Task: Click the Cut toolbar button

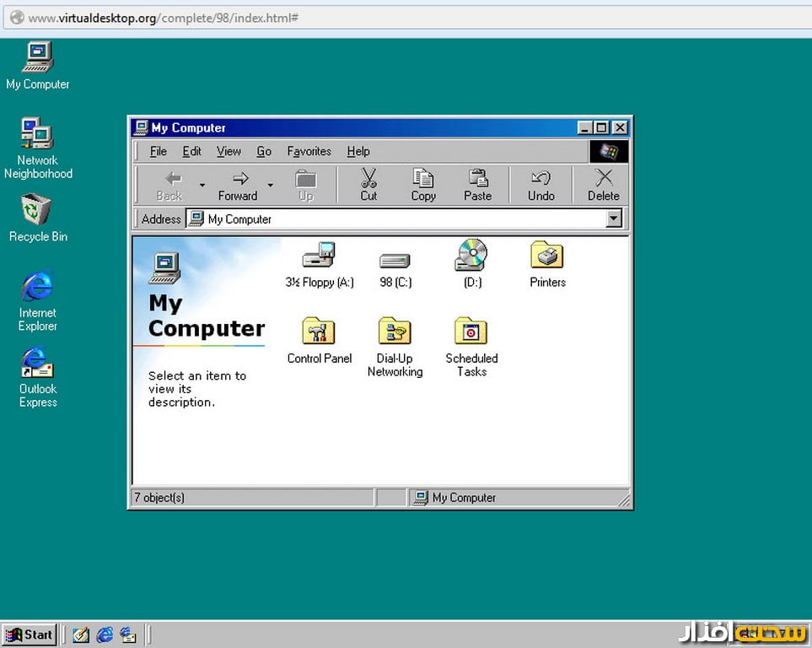Action: click(x=368, y=185)
